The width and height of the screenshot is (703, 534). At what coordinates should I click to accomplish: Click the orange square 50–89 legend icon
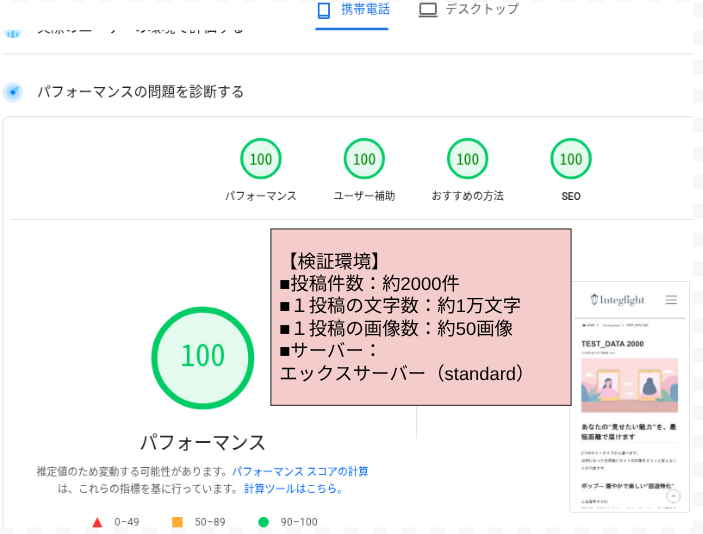pyautogui.click(x=177, y=522)
